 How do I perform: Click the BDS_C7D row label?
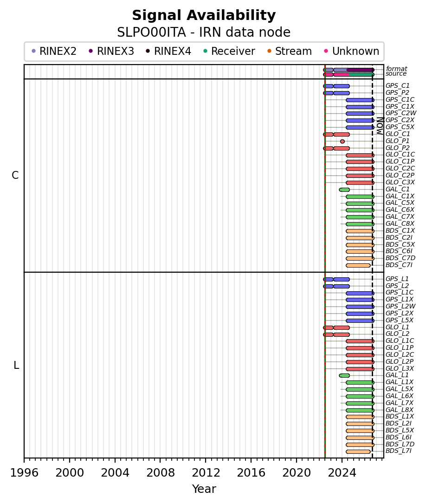point(400,258)
